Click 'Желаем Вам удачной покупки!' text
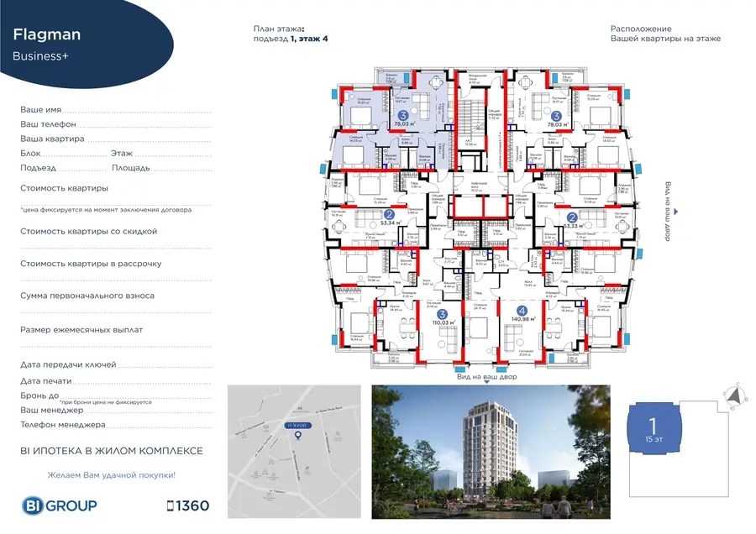 coord(112,475)
